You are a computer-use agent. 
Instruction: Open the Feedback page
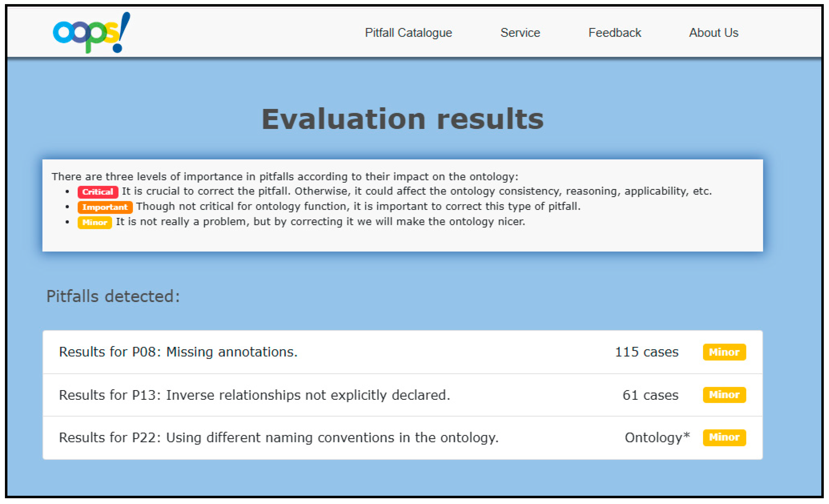click(614, 33)
